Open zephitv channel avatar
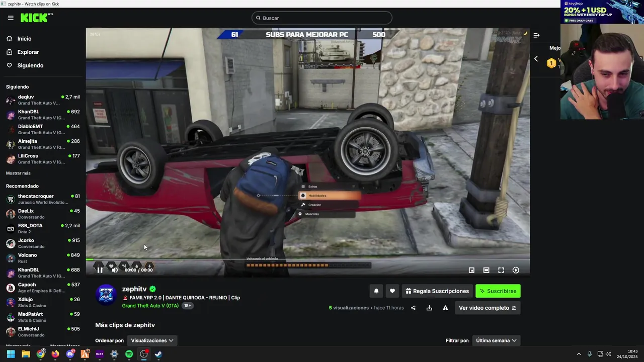Image resolution: width=644 pixels, height=362 pixels. click(106, 295)
